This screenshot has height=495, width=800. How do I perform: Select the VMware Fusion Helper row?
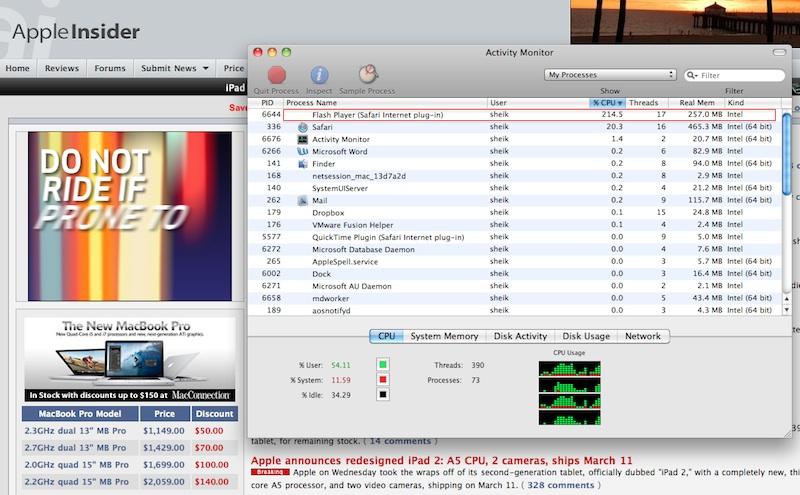pos(515,225)
